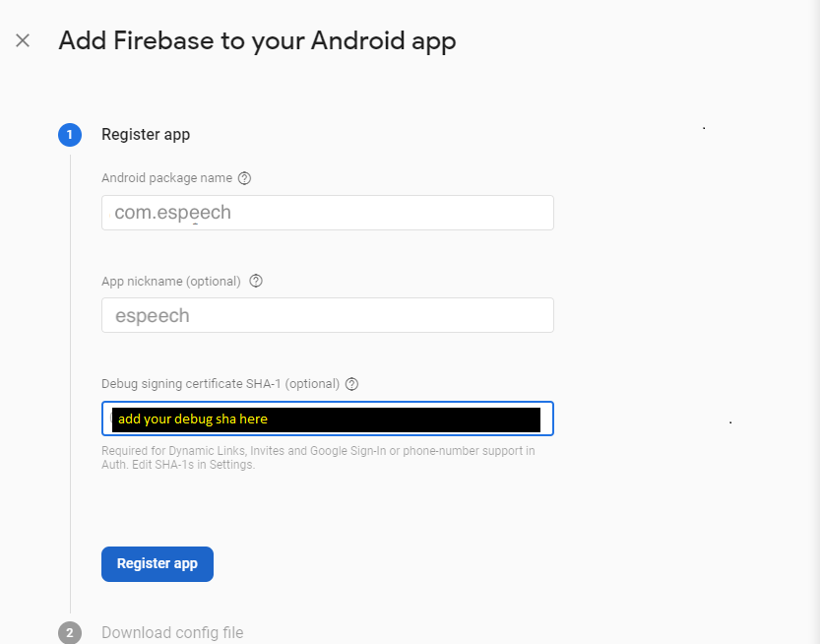This screenshot has height=644, width=820.
Task: Open help for Android package name
Action: [x=245, y=178]
